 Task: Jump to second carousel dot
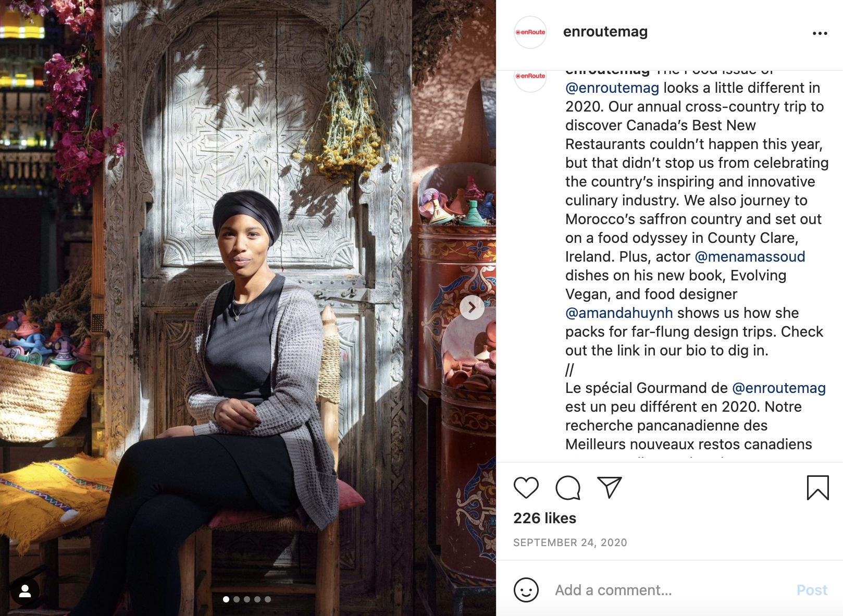(x=237, y=599)
